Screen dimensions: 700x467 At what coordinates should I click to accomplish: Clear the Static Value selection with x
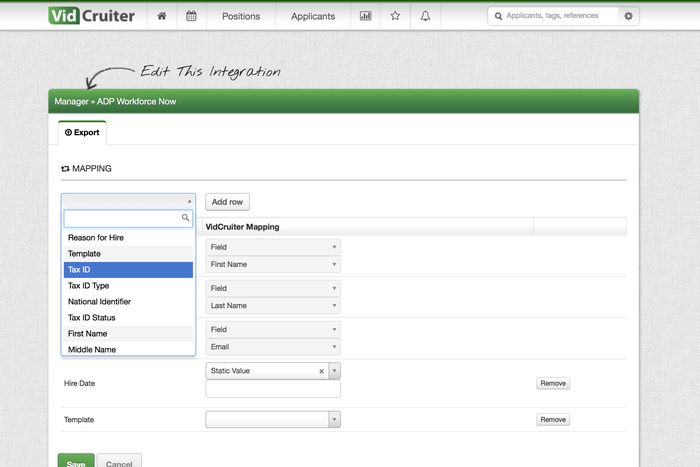pos(321,371)
